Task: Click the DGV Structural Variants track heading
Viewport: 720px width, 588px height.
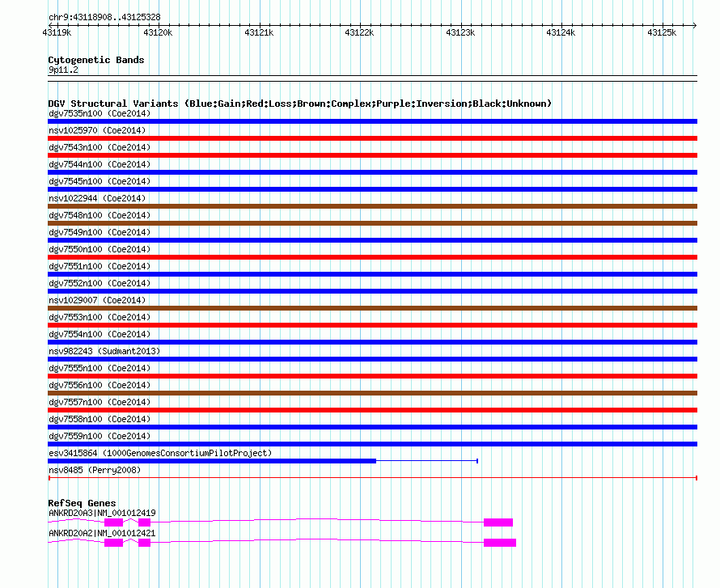Action: pyautogui.click(x=299, y=104)
